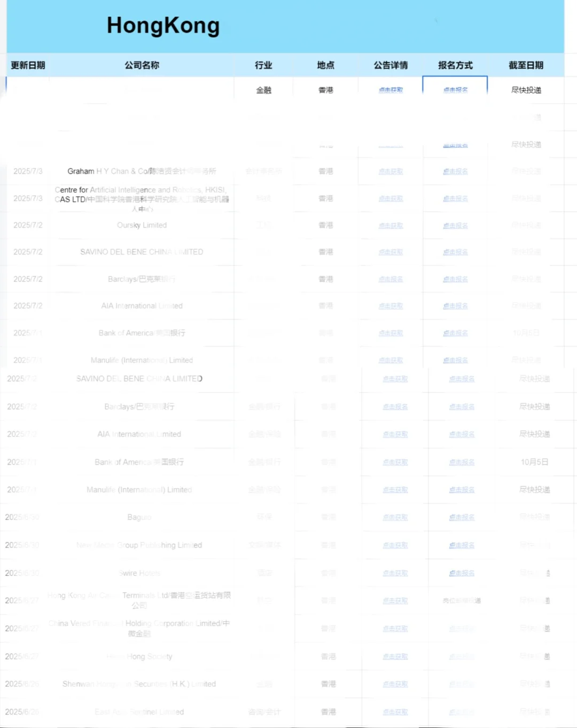Click the 公告详情 column header

(391, 65)
